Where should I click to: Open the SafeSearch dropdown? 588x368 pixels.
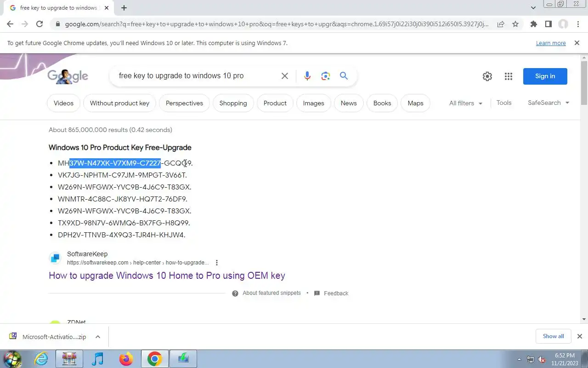(548, 103)
